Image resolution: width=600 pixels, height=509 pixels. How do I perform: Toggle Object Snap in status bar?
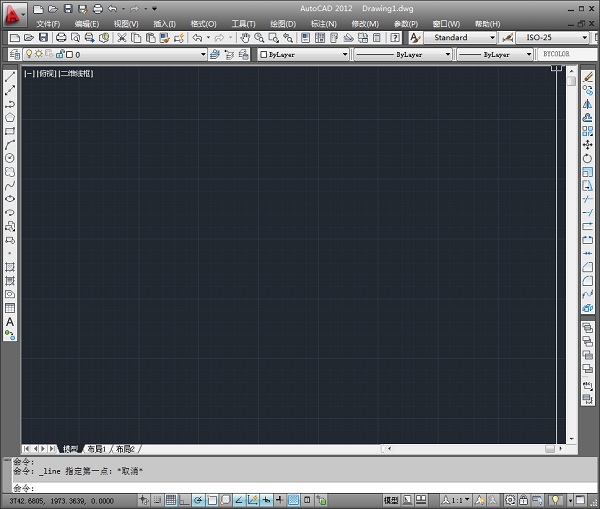[212, 500]
